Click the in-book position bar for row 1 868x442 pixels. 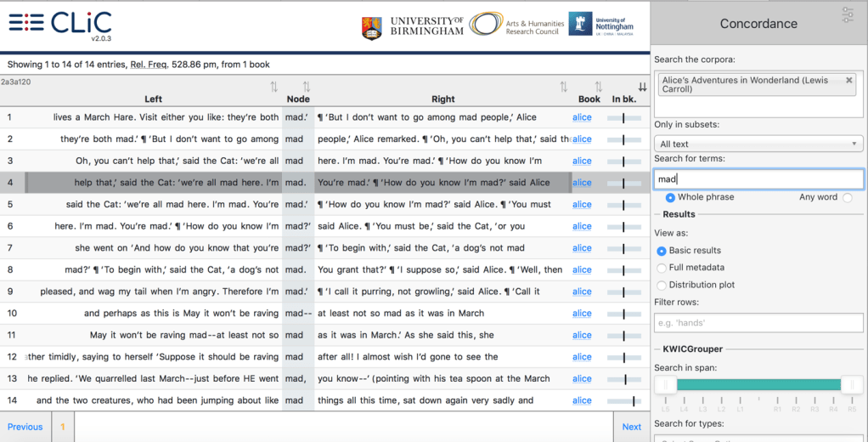(x=624, y=117)
